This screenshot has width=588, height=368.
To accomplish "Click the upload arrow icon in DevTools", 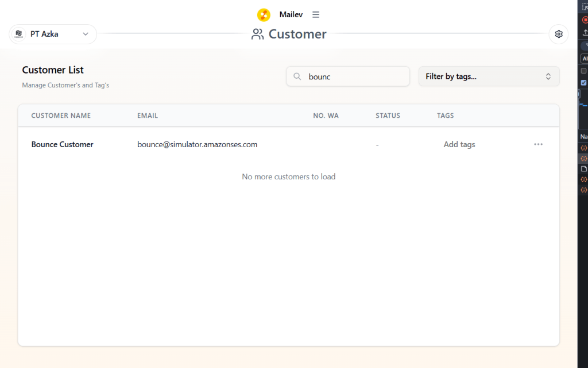I will pos(585,33).
